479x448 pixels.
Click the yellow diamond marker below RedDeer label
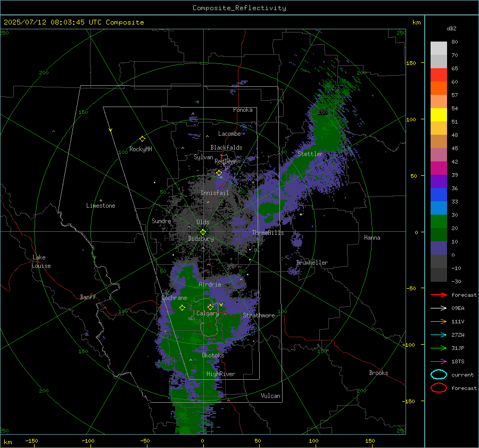pyautogui.click(x=219, y=173)
